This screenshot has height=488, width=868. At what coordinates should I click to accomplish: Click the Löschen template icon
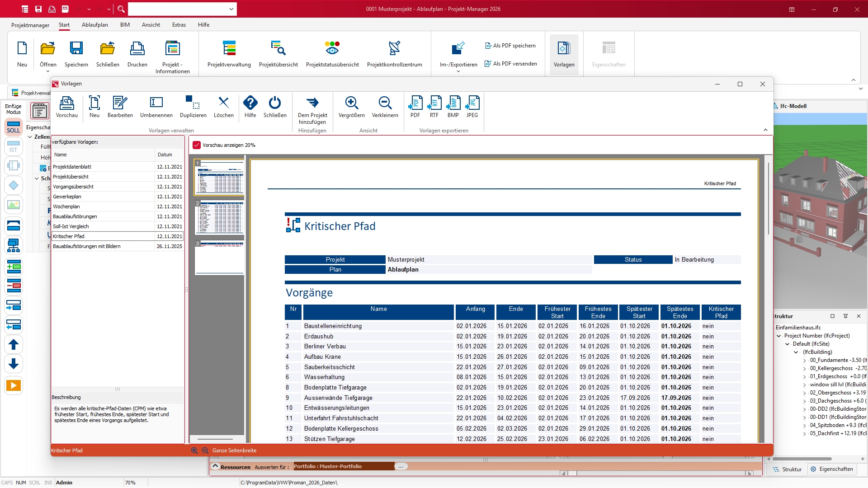[223, 103]
